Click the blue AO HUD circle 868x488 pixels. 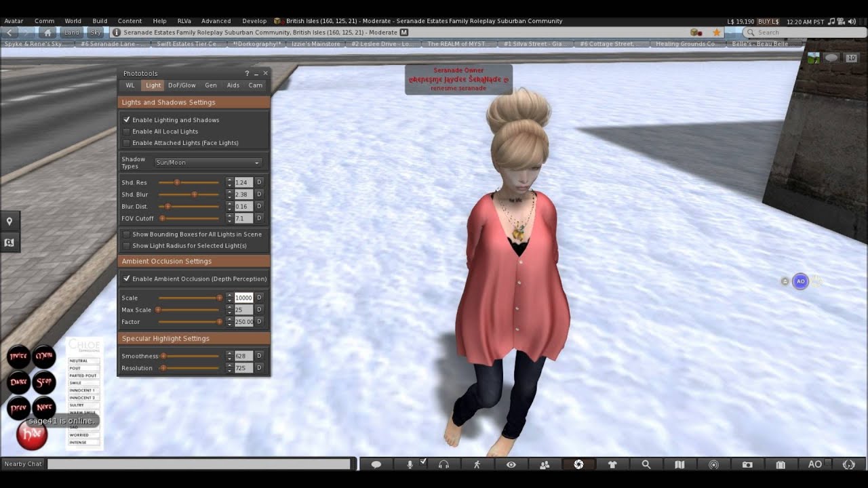click(800, 281)
